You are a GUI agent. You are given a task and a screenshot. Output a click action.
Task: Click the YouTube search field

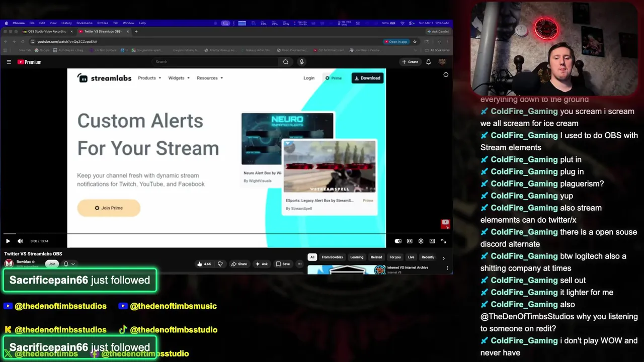pos(215,62)
